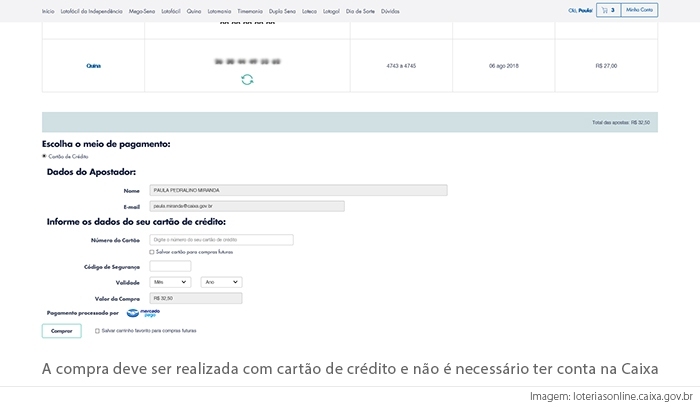This screenshot has height=407, width=700.
Task: Enable Salvar caminho favorito checkbox
Action: 96,329
